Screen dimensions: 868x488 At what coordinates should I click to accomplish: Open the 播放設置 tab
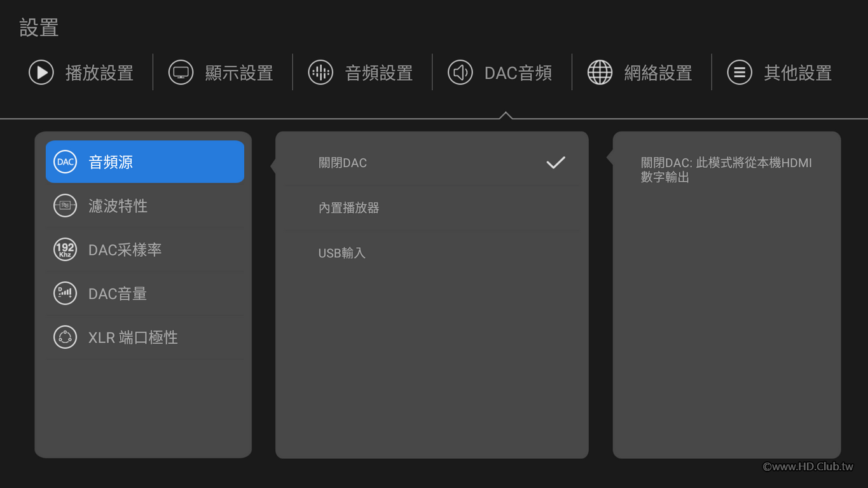81,72
